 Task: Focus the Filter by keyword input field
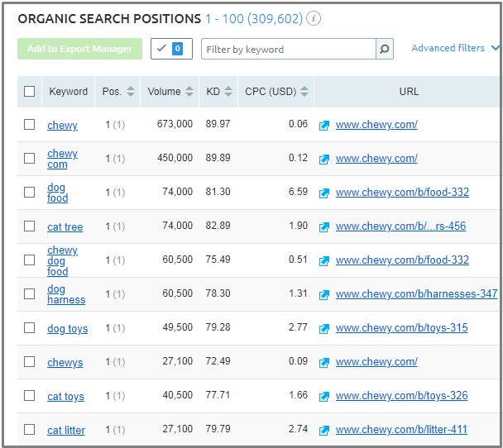[289, 49]
